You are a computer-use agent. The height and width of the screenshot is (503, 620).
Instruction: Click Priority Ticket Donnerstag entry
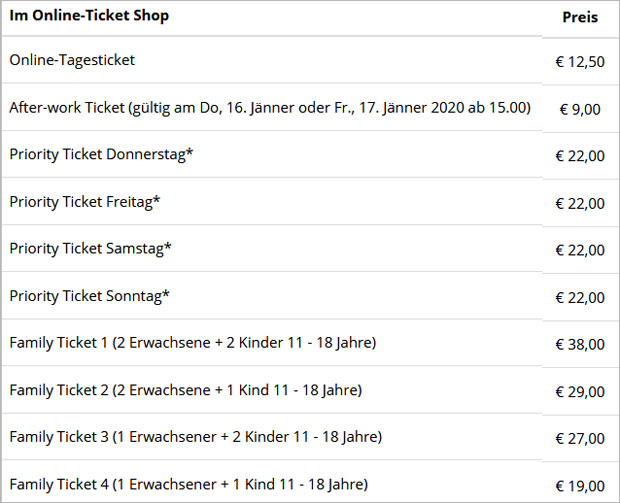point(101,154)
